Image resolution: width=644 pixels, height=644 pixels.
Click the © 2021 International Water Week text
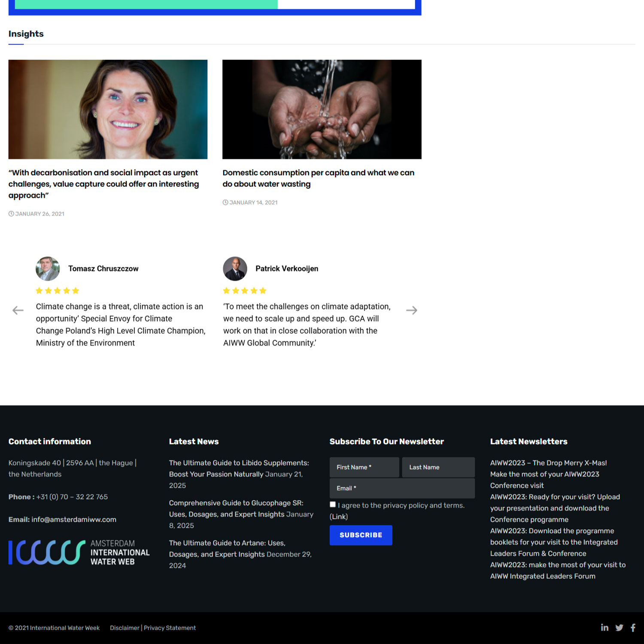(54, 628)
